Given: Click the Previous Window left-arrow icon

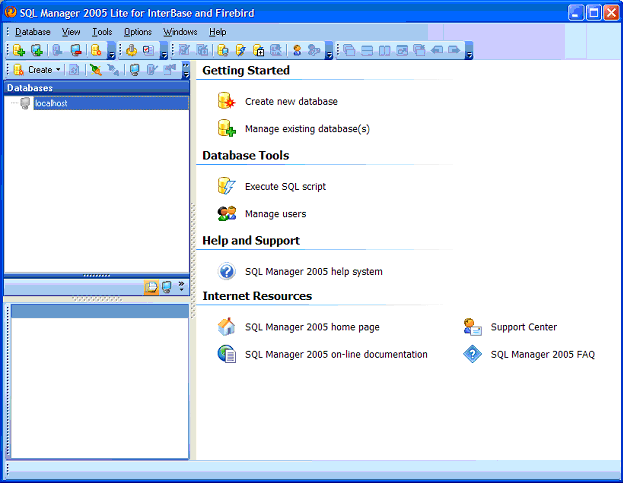Looking at the screenshot, I should coord(437,50).
